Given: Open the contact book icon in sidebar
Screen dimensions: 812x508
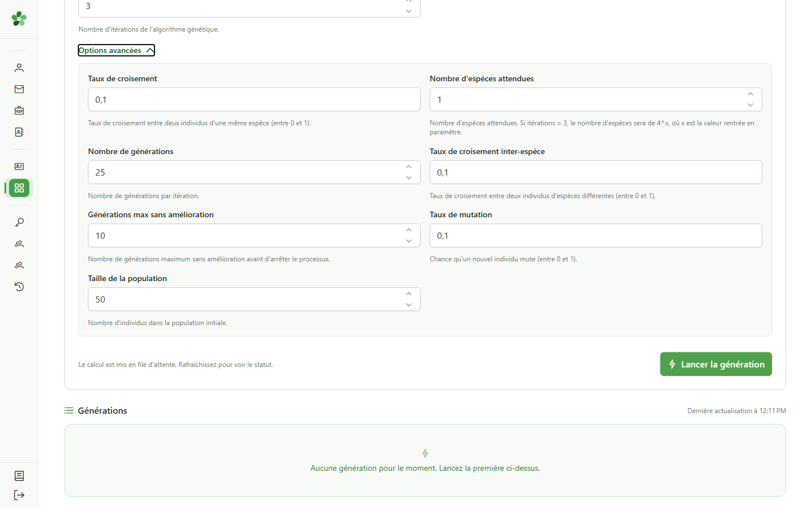Looking at the screenshot, I should point(19,132).
